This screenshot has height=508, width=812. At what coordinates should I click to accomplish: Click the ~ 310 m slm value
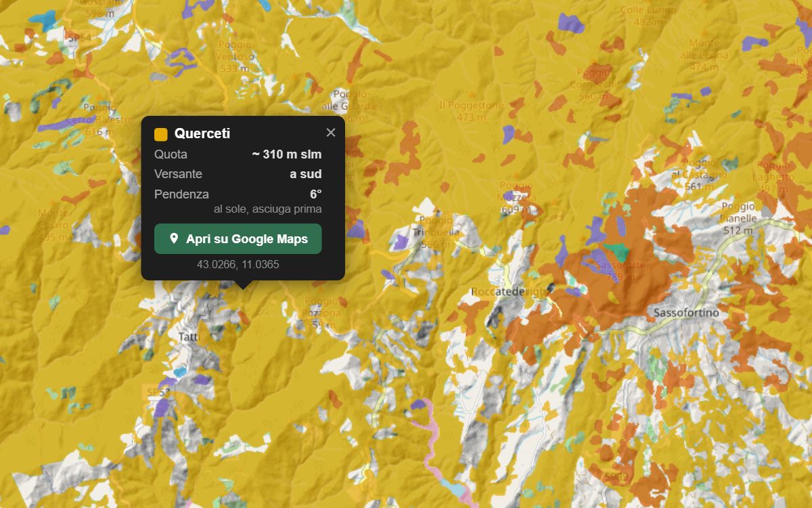click(x=286, y=154)
